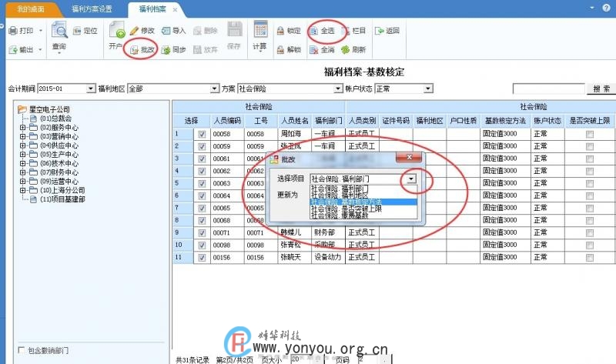
Task: Close the 批改 dialog
Action: click(409, 157)
